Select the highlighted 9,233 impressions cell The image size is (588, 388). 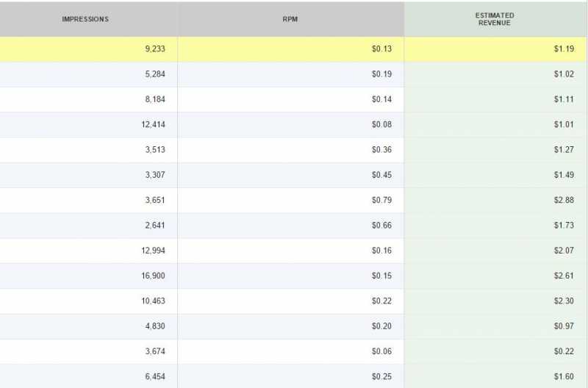click(x=154, y=49)
